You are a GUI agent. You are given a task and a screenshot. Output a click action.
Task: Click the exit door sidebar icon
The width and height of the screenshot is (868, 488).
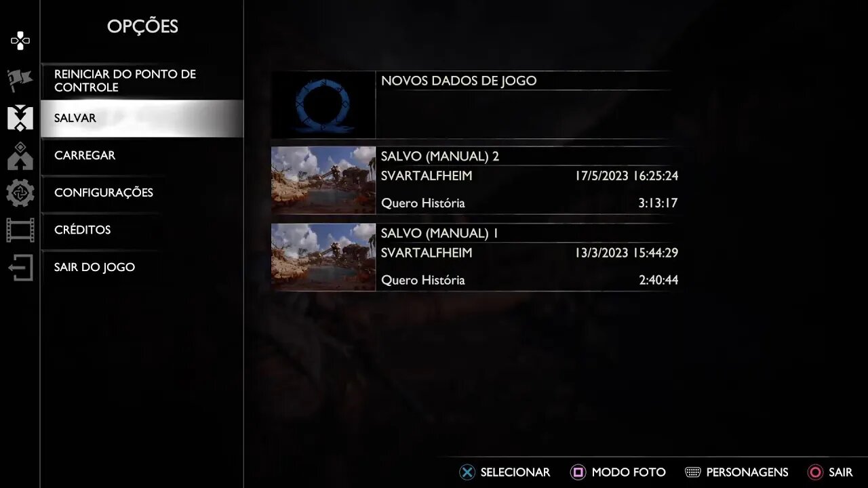click(20, 268)
